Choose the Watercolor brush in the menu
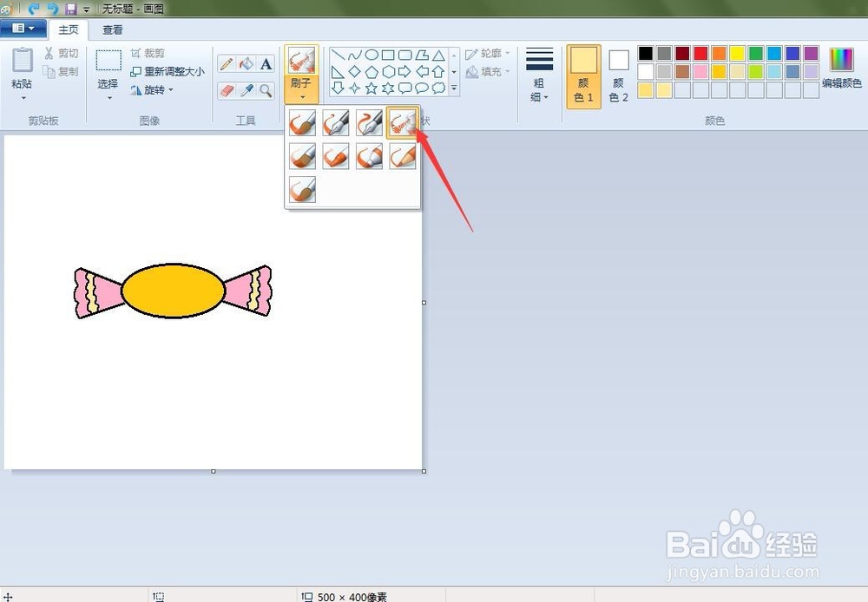The height and width of the screenshot is (602, 868). tap(302, 189)
